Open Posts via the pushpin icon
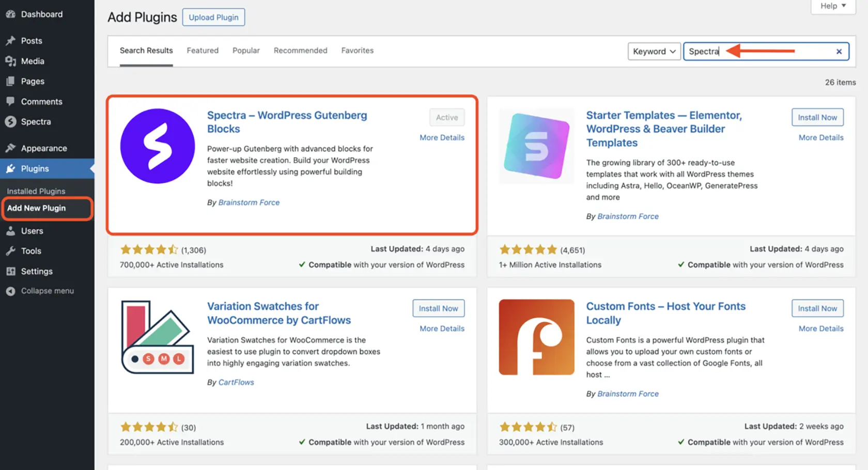 click(10, 41)
